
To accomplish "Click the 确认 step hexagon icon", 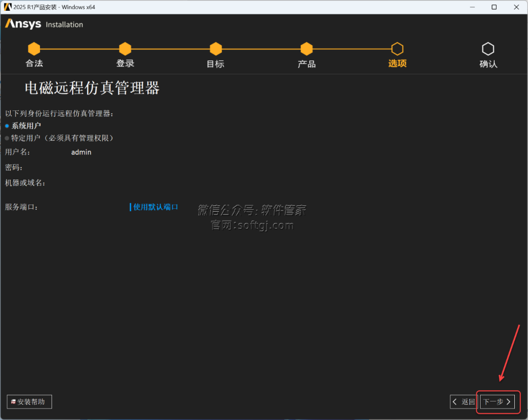I will click(x=488, y=49).
